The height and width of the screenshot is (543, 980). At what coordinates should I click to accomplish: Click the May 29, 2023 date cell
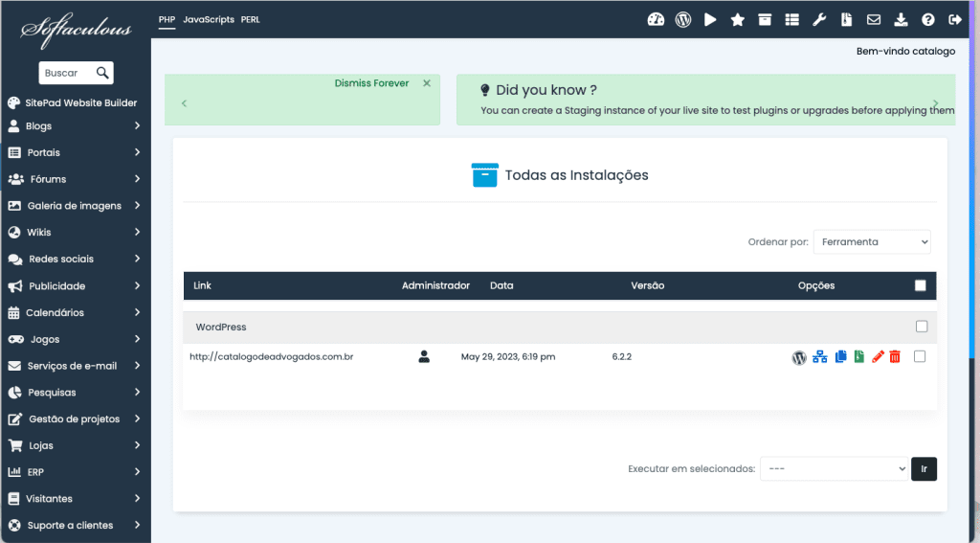508,356
